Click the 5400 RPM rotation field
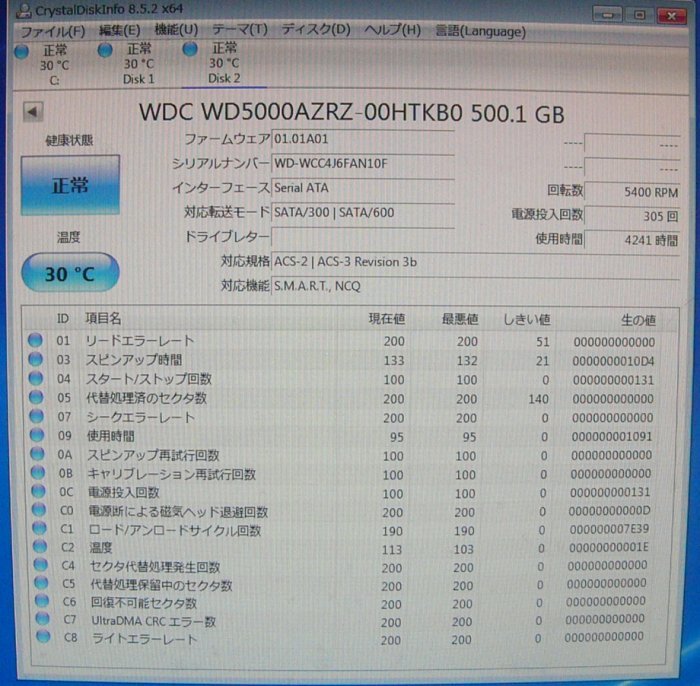The image size is (700, 686). click(632, 192)
